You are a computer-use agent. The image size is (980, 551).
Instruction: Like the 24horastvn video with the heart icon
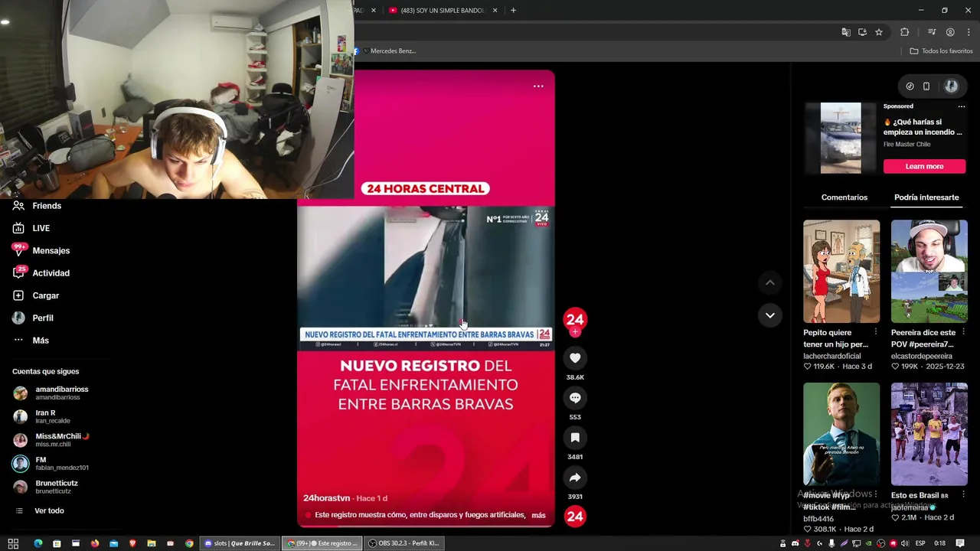tap(575, 358)
